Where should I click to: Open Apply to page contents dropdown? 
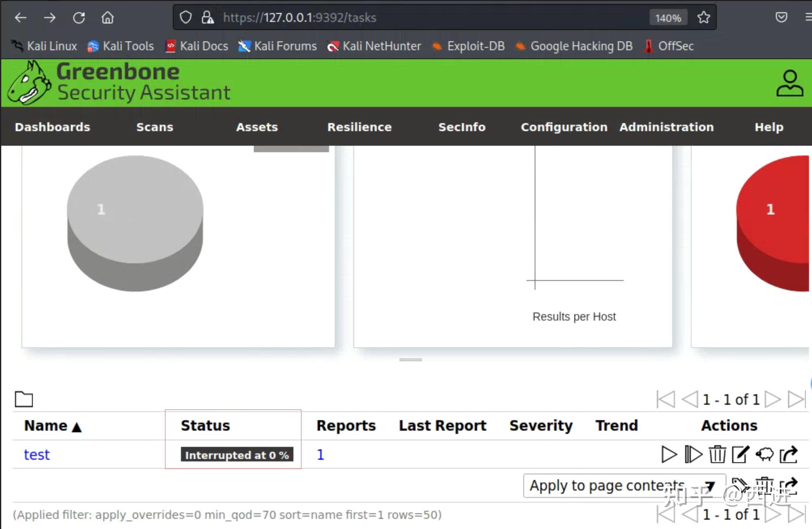point(624,485)
